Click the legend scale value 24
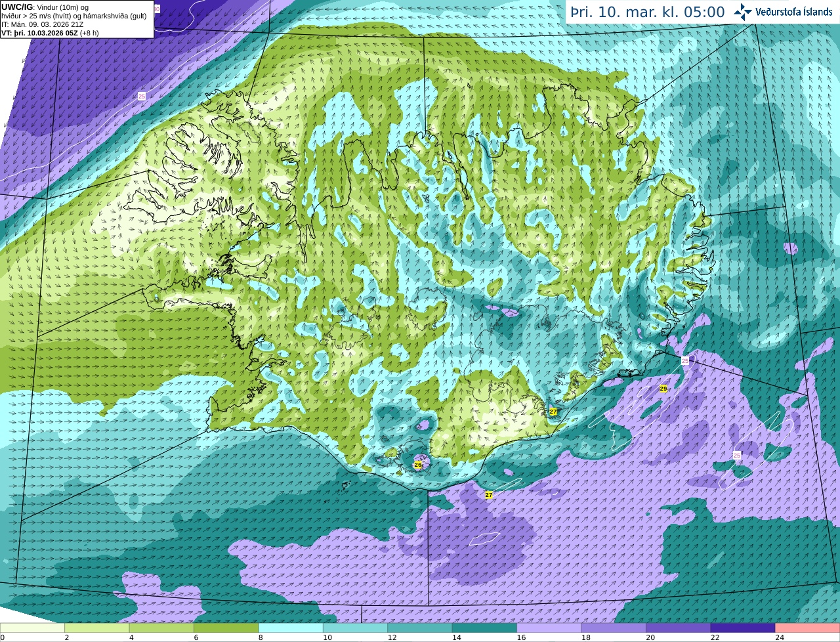Image resolution: width=840 pixels, height=642 pixels. click(x=779, y=637)
